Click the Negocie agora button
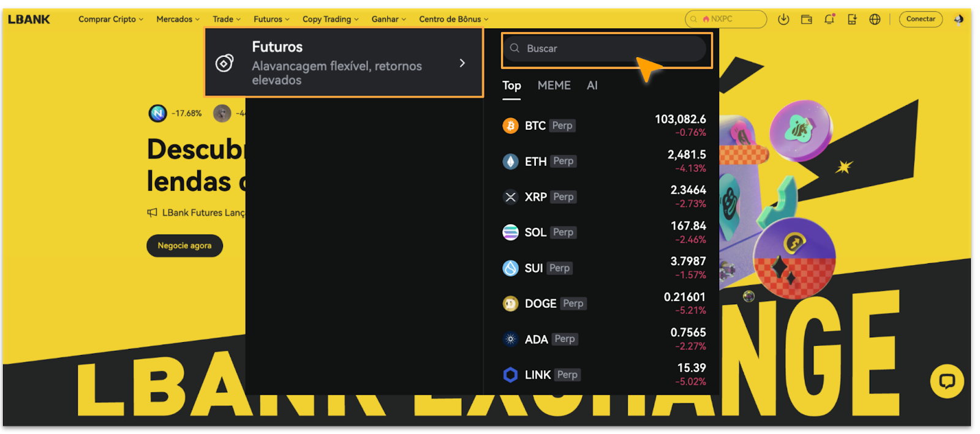This screenshot has width=980, height=434. [x=184, y=245]
